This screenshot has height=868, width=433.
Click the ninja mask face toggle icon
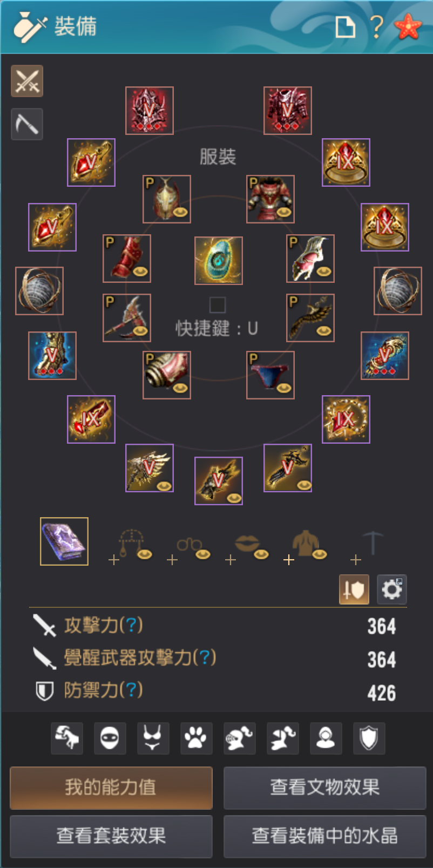(x=110, y=738)
